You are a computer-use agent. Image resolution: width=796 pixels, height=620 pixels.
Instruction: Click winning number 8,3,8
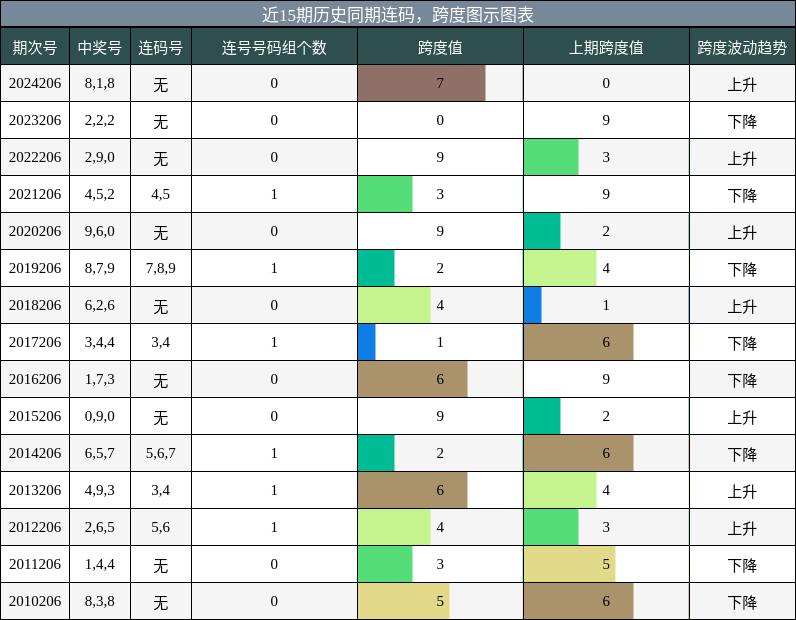[x=100, y=601]
